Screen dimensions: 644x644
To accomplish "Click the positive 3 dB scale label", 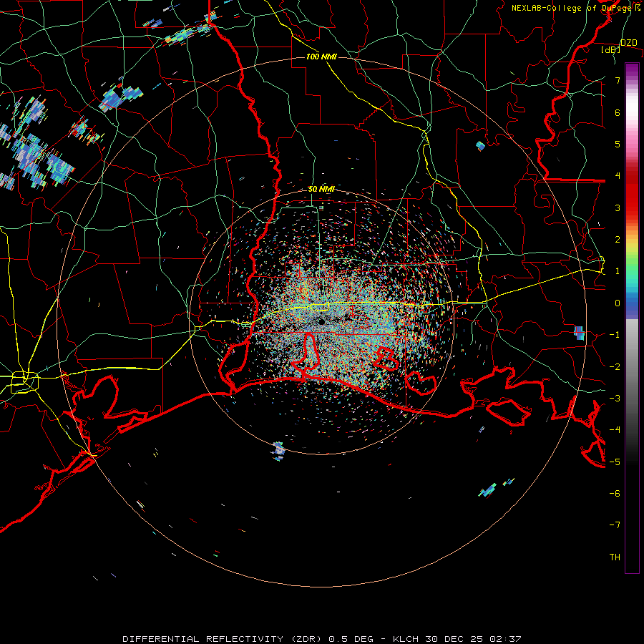I will click(x=618, y=208).
